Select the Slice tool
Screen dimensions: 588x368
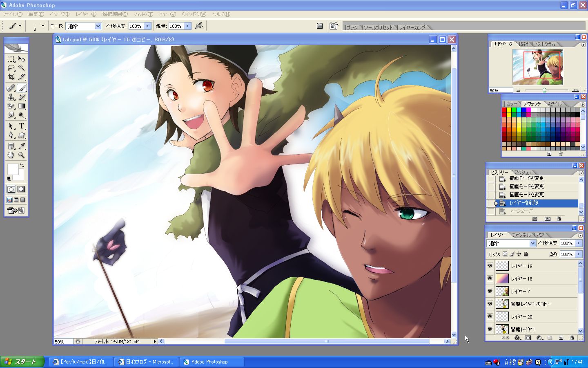pos(22,77)
